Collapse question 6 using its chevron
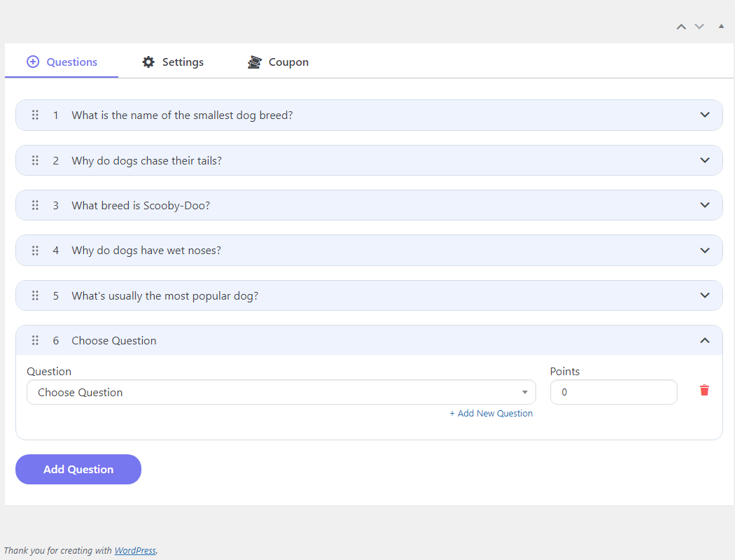Screen dimensions: 735x560 click(x=705, y=340)
